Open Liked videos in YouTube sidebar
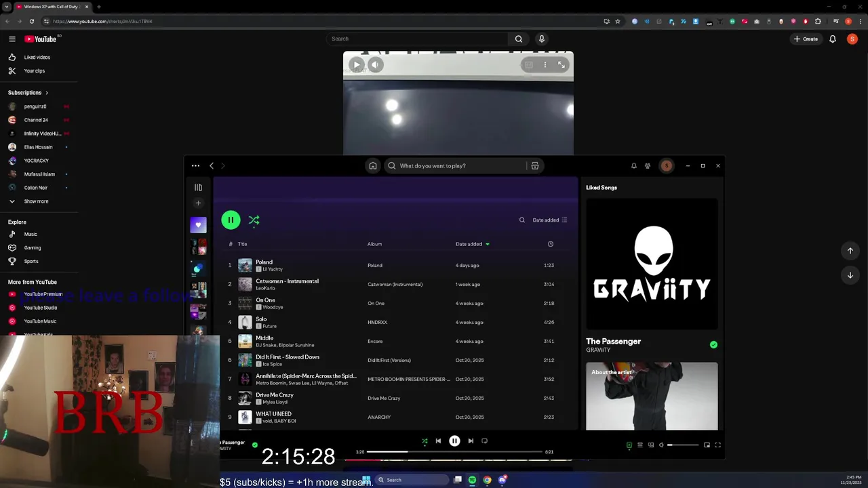This screenshot has height=488, width=868. coord(39,57)
